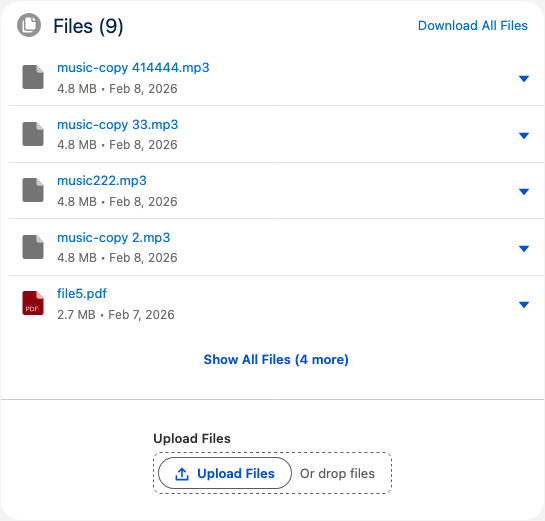Open actions dropdown for music-copy 33.mp3

(x=523, y=136)
